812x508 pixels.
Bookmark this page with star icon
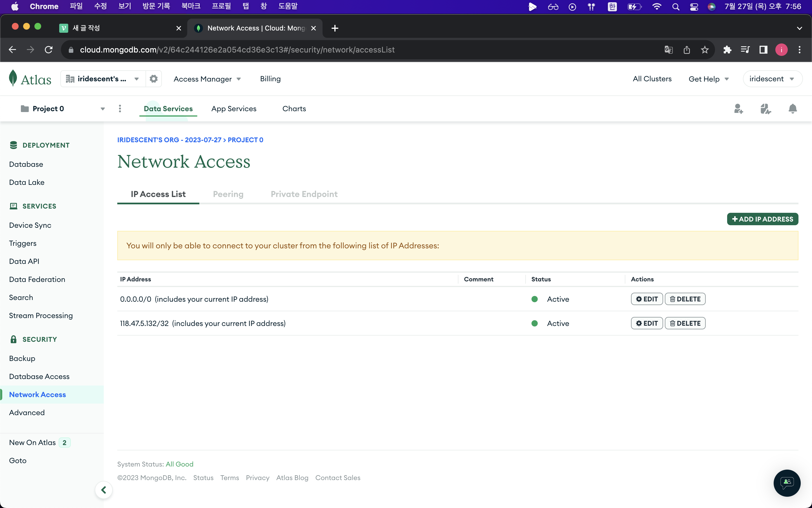point(705,50)
